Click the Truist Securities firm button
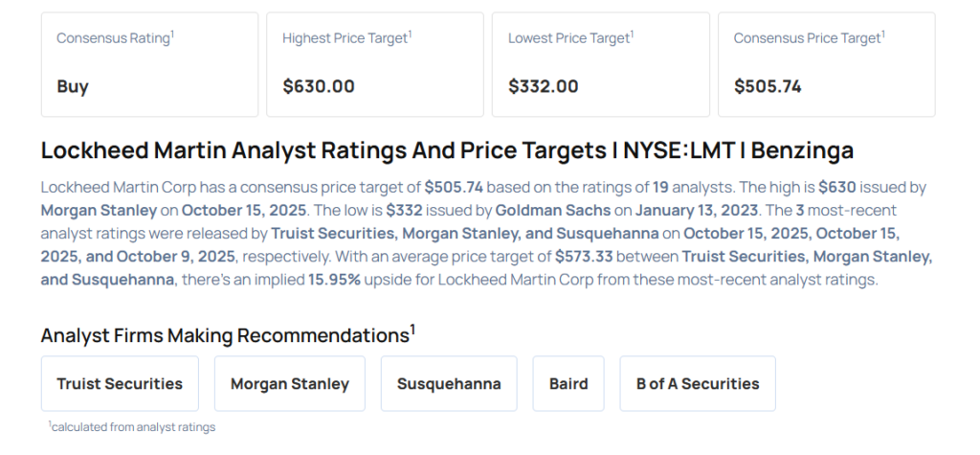Viewport: 980px width, 455px height. tap(120, 383)
